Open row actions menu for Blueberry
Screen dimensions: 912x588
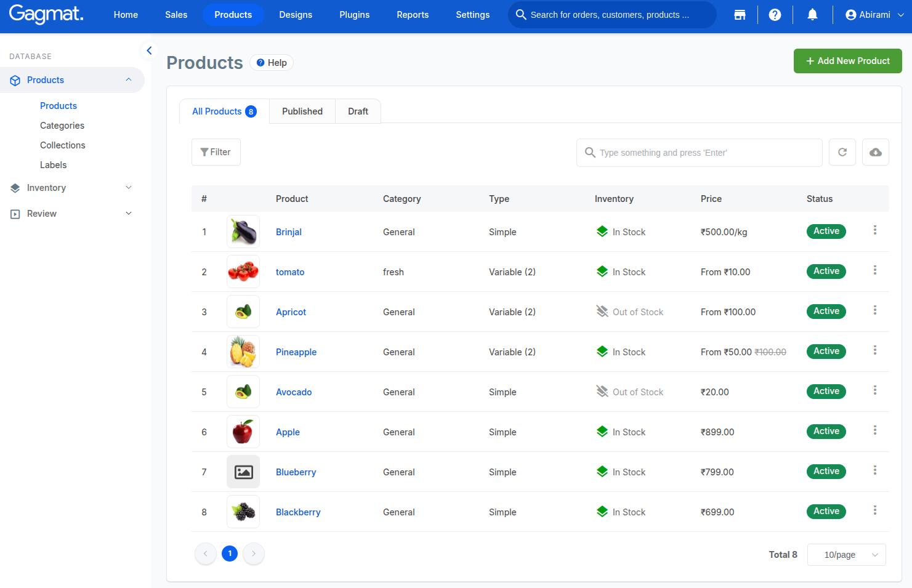pos(874,470)
